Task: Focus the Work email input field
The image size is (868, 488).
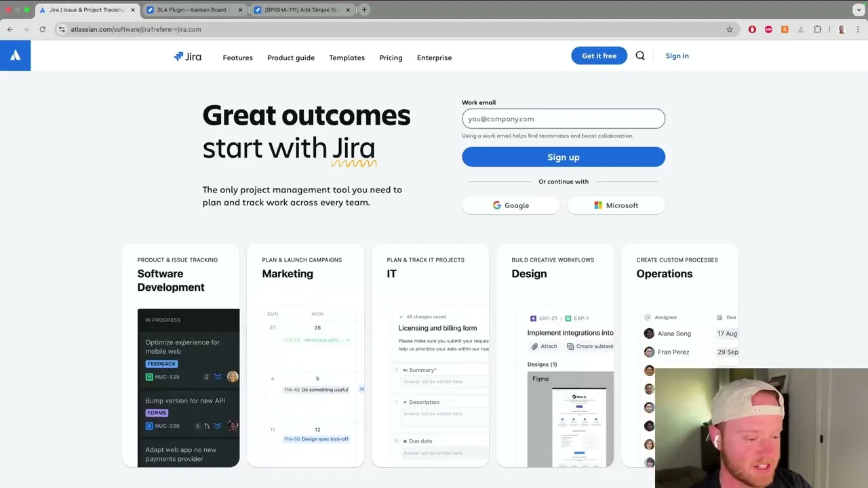Action: 564,119
